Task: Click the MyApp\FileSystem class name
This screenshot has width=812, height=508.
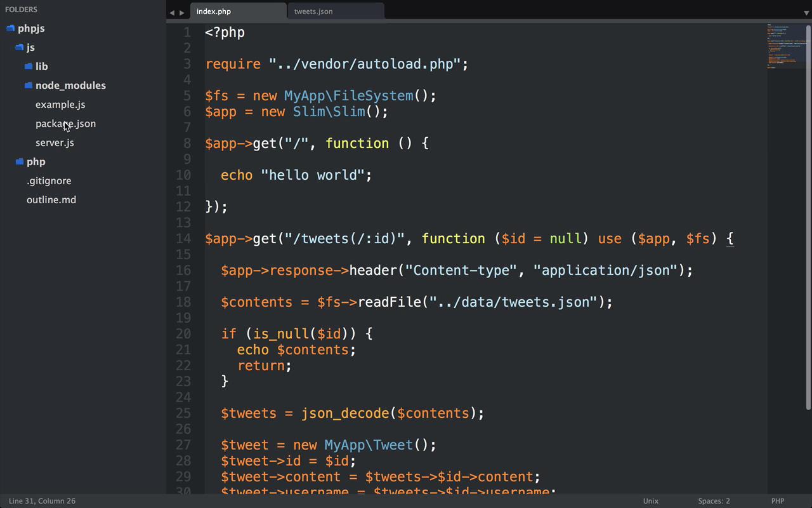Action: (x=348, y=96)
